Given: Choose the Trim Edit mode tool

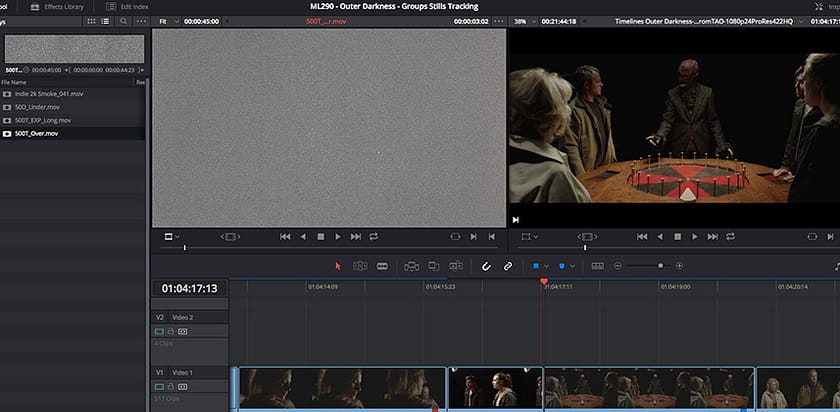Looking at the screenshot, I should (360, 266).
